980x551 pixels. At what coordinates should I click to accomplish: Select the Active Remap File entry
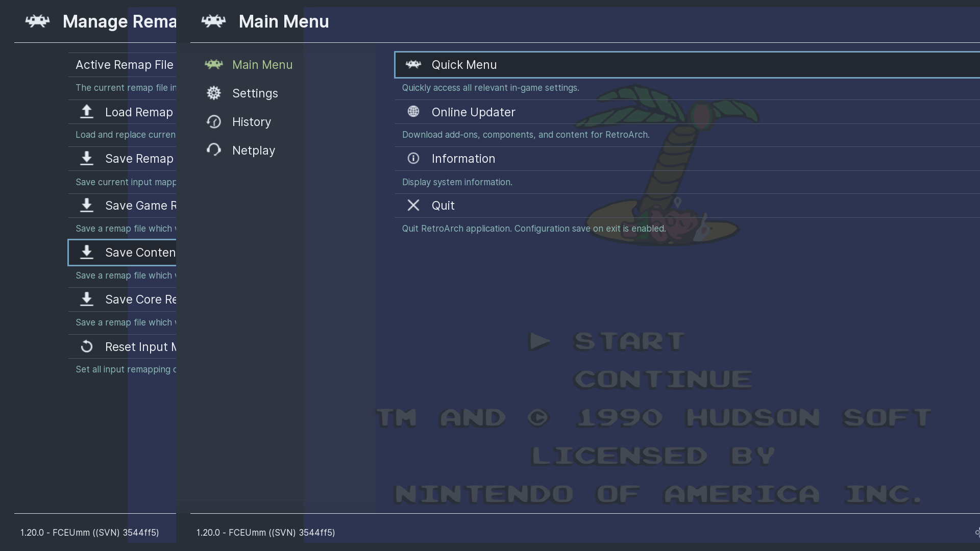click(x=124, y=65)
